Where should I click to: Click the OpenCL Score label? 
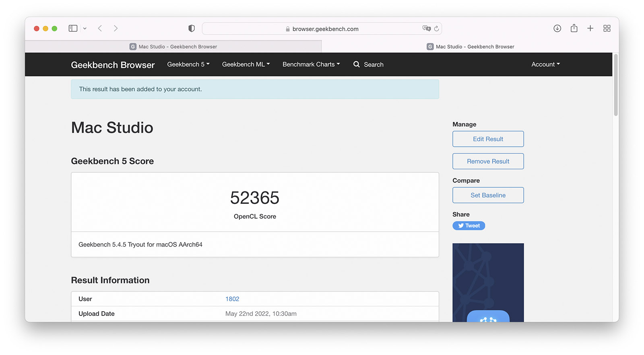click(x=255, y=216)
